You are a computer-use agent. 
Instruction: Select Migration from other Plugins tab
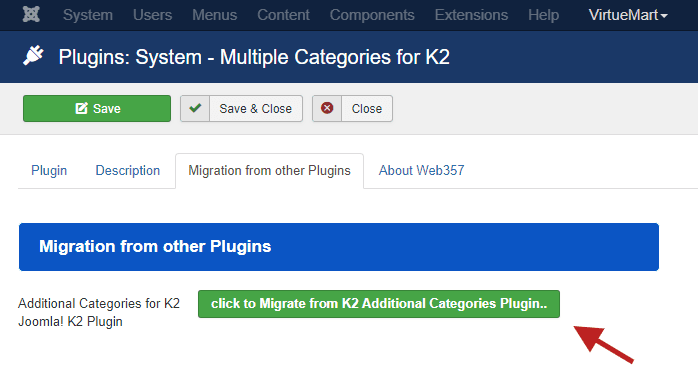pyautogui.click(x=269, y=170)
